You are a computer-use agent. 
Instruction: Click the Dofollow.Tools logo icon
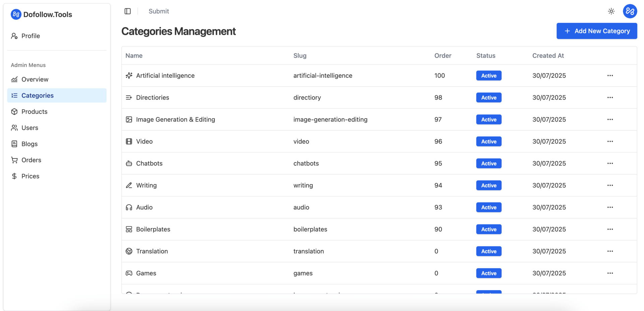coord(16,14)
